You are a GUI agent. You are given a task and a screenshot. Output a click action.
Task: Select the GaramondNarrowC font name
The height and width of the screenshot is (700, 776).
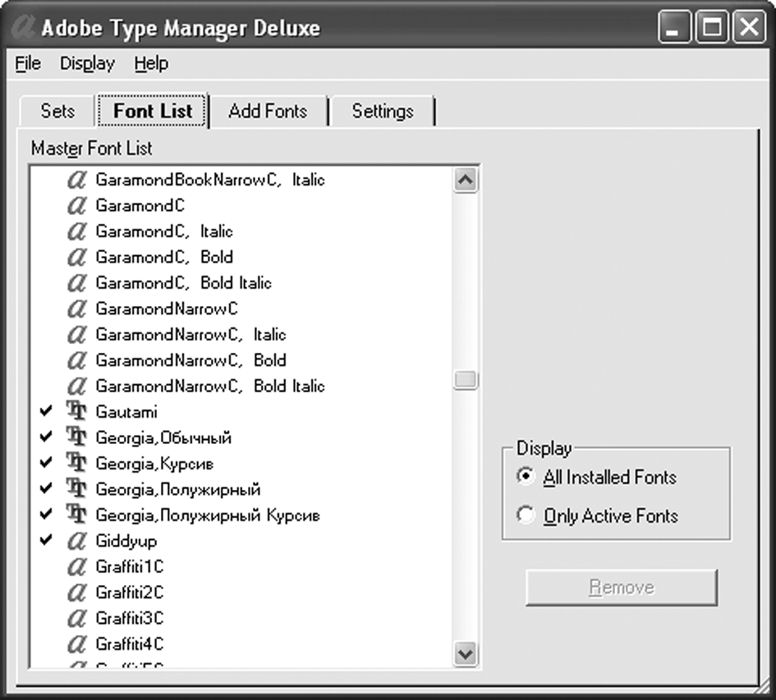coord(167,309)
